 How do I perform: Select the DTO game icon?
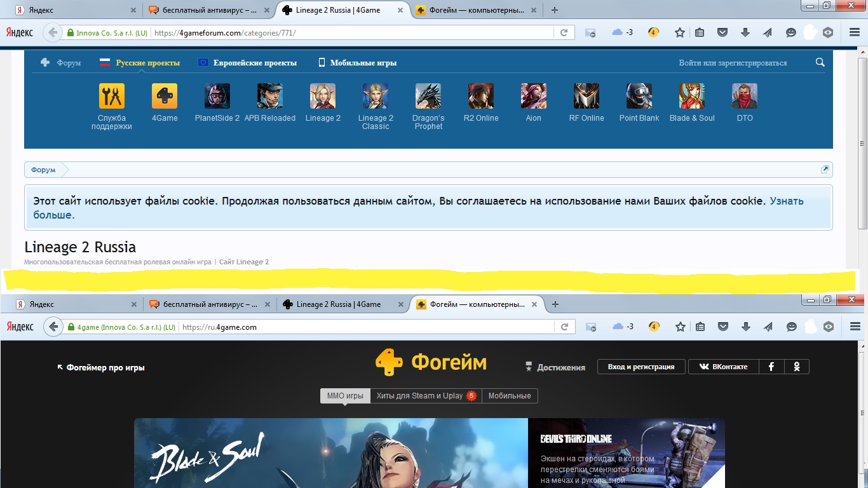pos(745,97)
